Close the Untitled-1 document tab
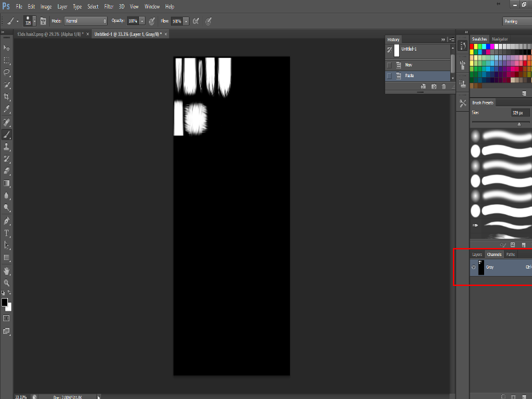 tap(166, 34)
